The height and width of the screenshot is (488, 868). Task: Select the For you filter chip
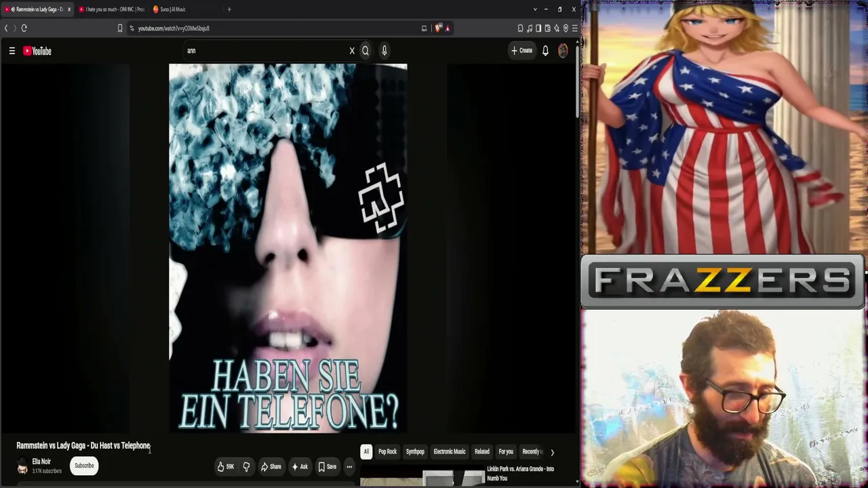[506, 451]
